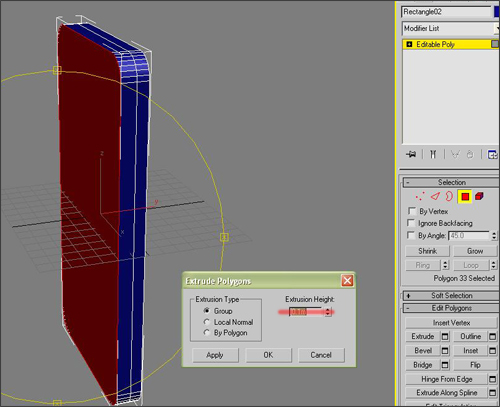
Task: Select Polygon sub-object level icon
Action: click(465, 197)
